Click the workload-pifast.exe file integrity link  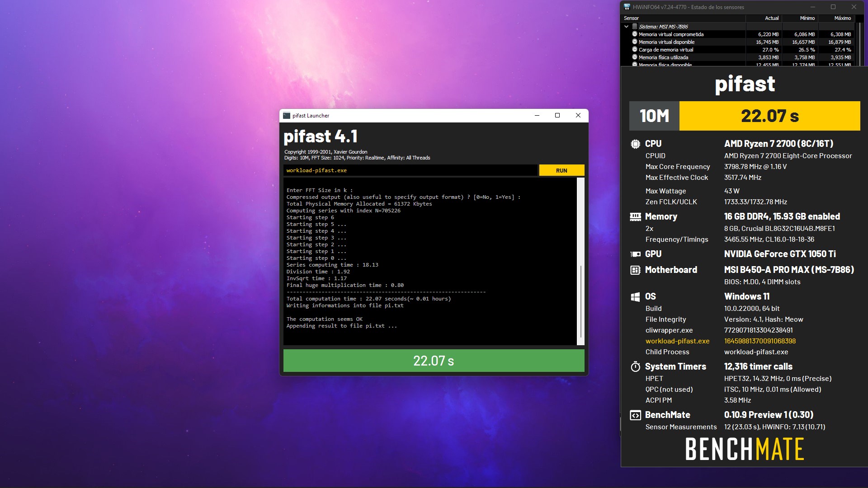point(677,341)
